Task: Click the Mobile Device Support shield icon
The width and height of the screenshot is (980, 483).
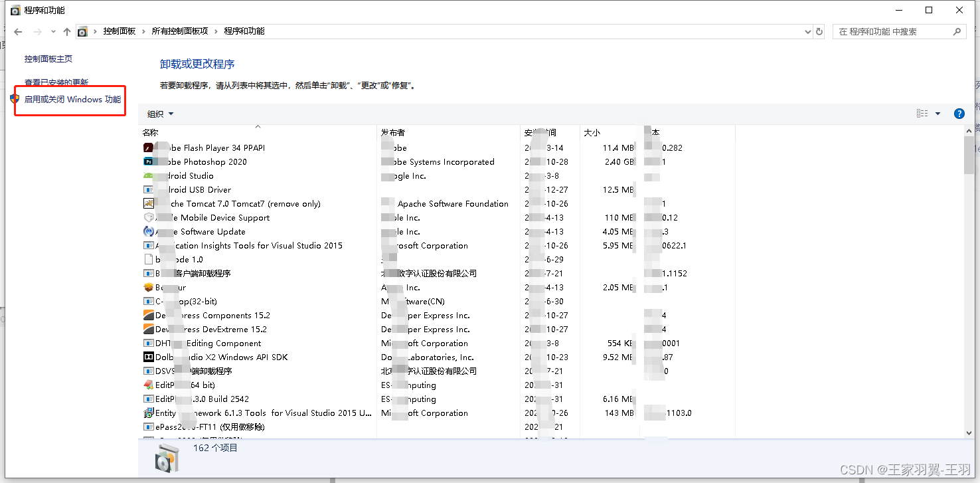Action: 149,218
